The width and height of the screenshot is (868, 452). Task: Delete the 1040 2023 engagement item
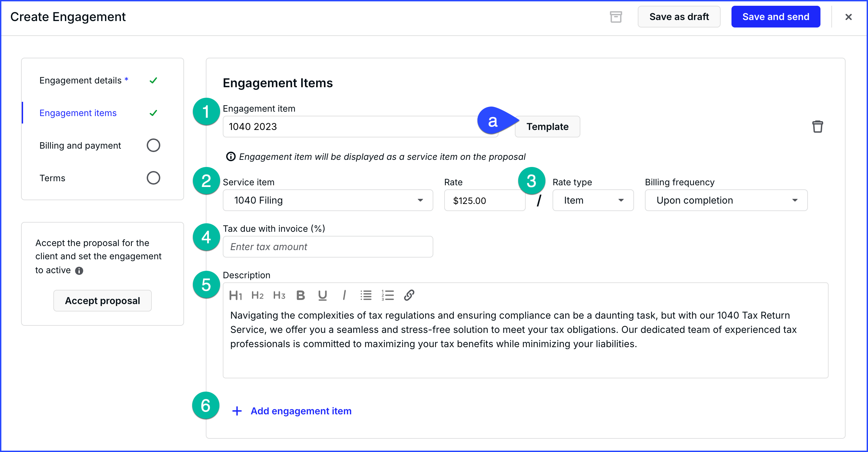(x=818, y=126)
